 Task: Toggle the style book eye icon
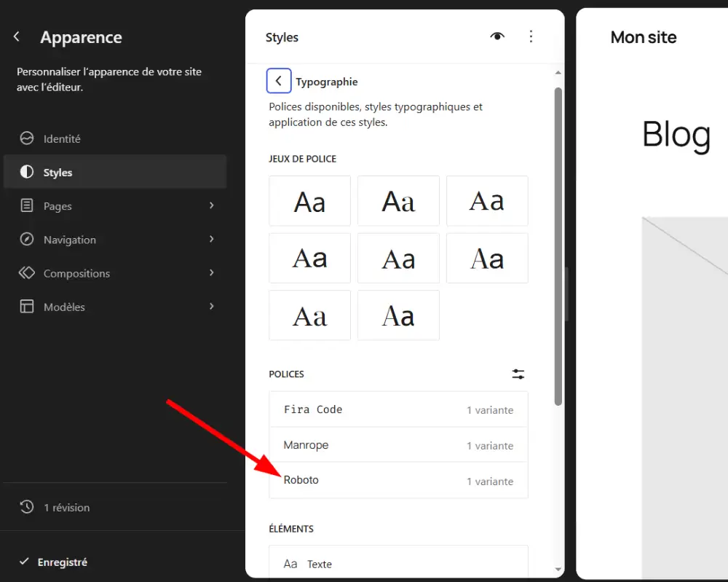[x=497, y=36]
